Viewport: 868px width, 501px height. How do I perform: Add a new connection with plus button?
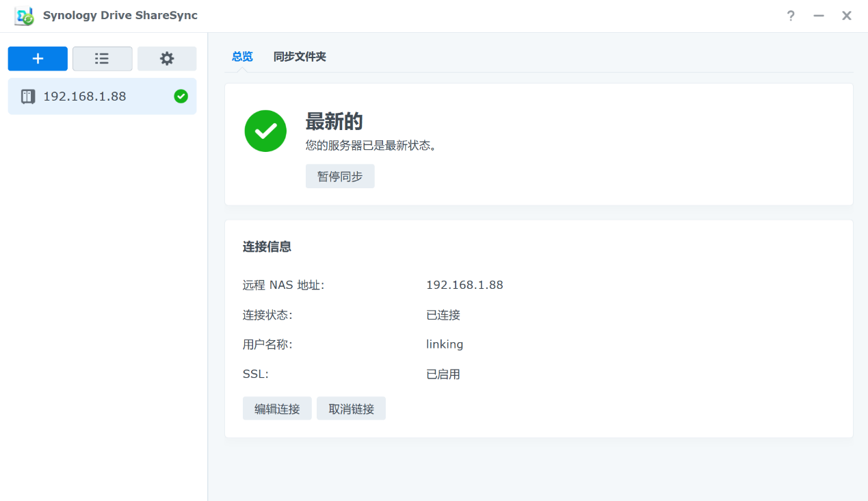tap(38, 59)
